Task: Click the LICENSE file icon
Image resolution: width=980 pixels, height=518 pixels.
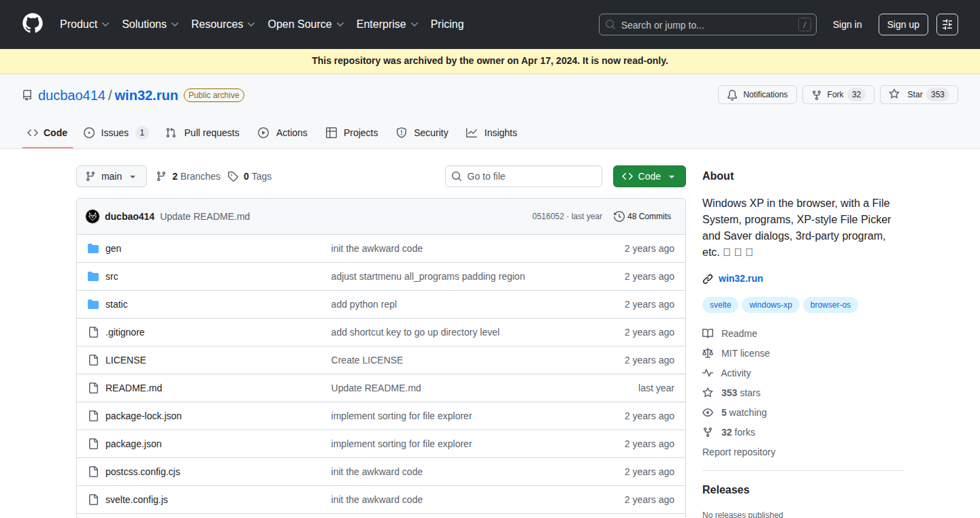Action: point(93,360)
